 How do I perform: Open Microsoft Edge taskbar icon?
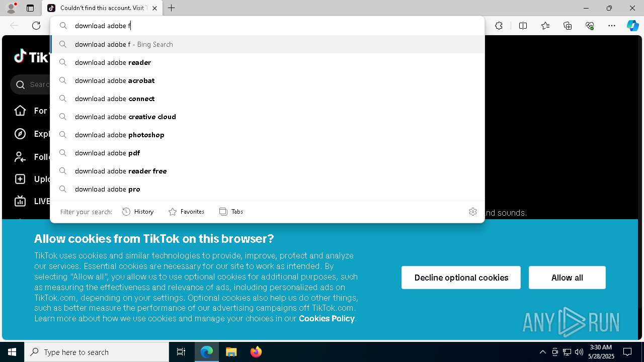[207, 352]
